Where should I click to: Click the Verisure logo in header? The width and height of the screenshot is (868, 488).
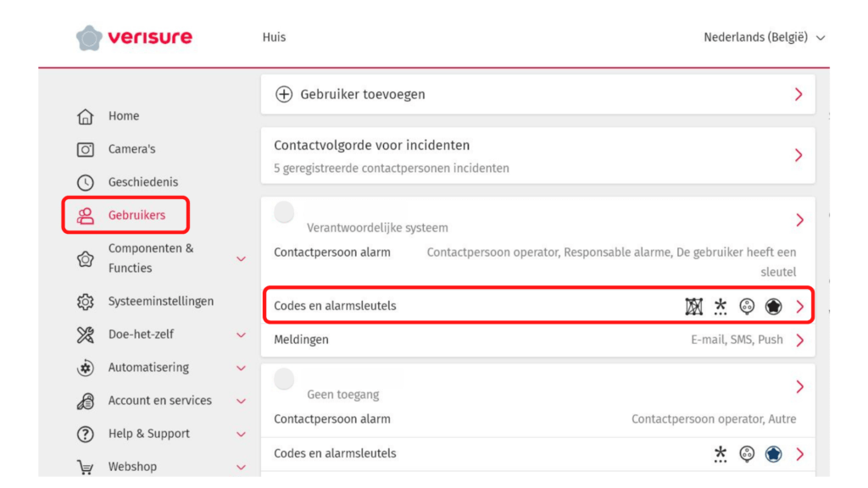134,37
